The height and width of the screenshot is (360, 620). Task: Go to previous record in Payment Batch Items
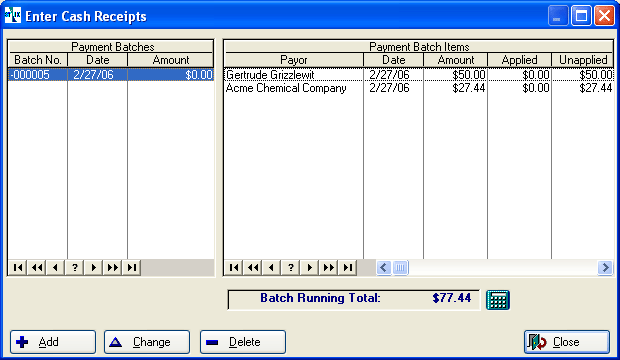coord(271,268)
